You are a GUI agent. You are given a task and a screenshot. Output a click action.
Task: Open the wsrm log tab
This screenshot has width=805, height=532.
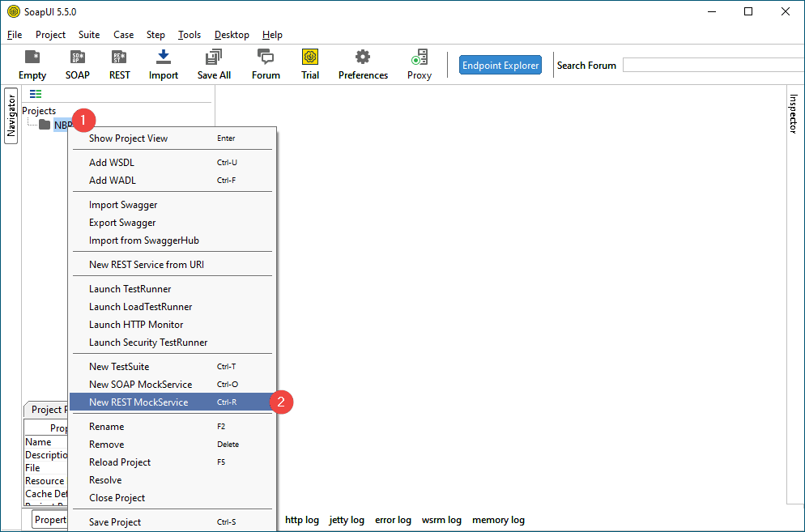(441, 520)
